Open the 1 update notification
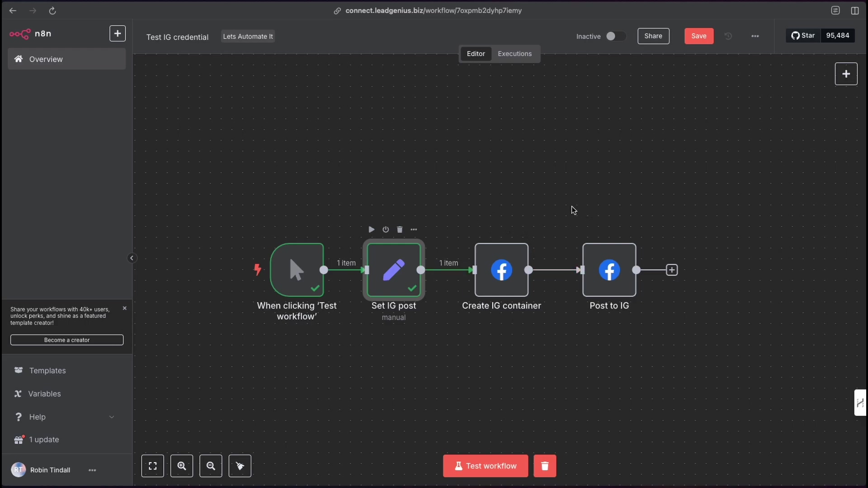This screenshot has width=868, height=488. 44,440
